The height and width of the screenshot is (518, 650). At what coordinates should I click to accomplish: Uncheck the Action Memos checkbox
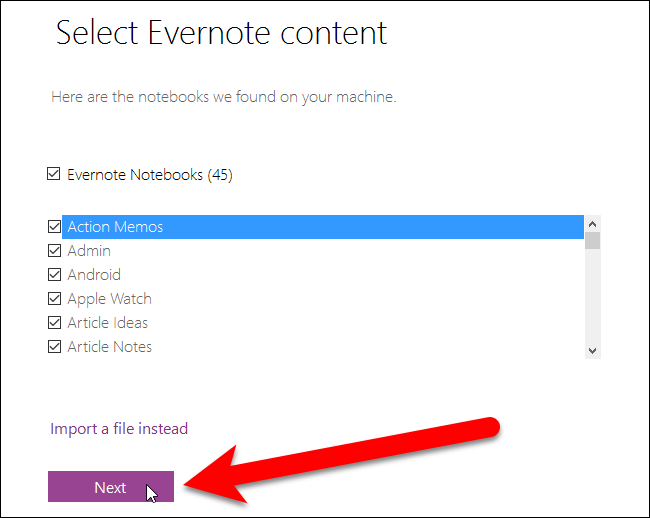(x=54, y=227)
